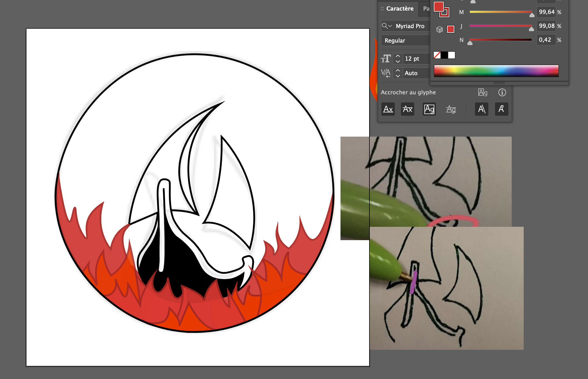Open the Regular font style dropdown

click(x=406, y=41)
